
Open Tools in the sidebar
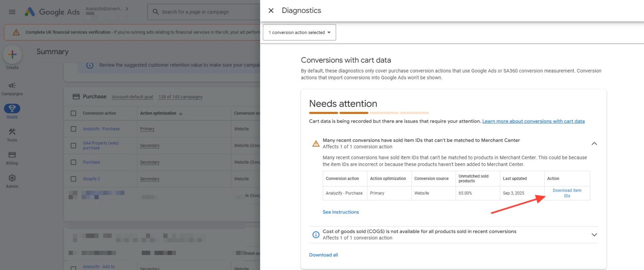[12, 135]
